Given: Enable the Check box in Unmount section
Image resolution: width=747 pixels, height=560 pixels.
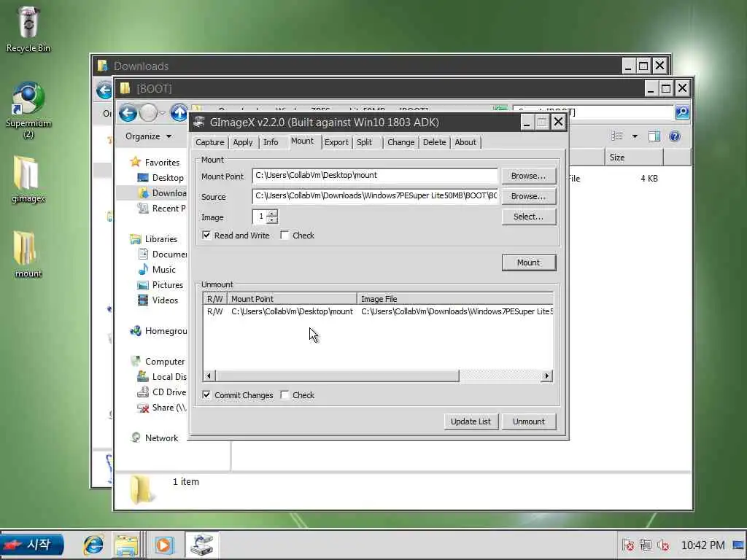Looking at the screenshot, I should pyautogui.click(x=285, y=394).
